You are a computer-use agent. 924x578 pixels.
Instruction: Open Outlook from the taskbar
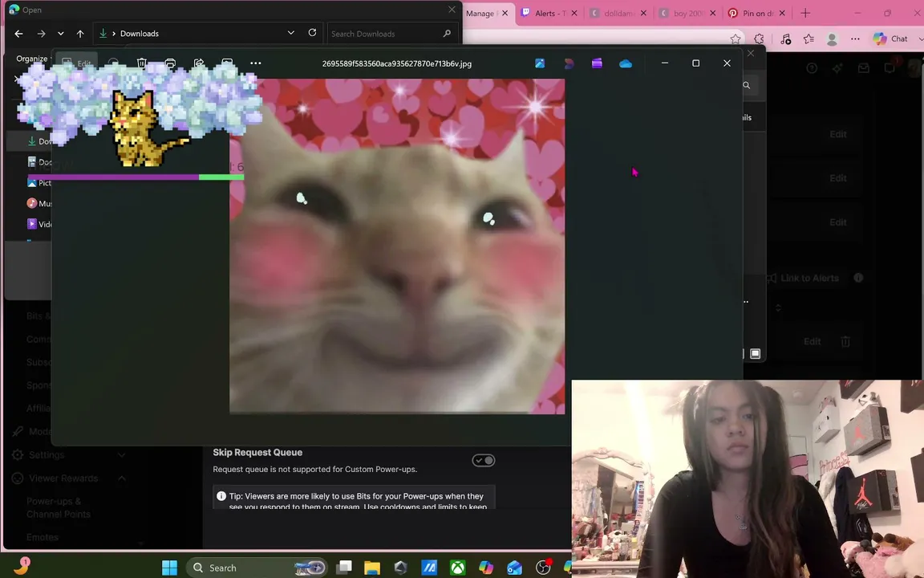coord(514,568)
